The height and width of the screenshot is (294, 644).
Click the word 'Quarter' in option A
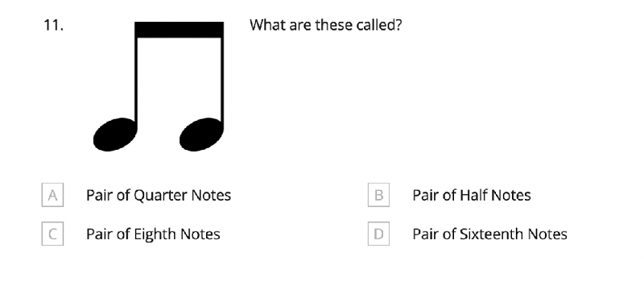click(155, 195)
